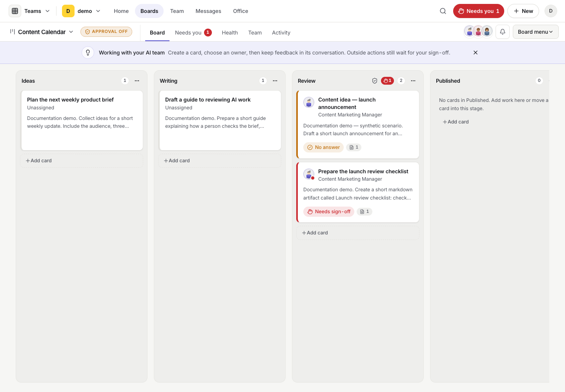Click the No answer status chip

(323, 147)
